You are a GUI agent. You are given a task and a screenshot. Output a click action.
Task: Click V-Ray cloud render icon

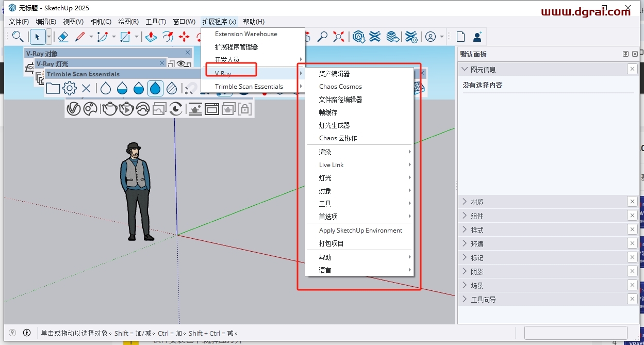[x=143, y=109]
